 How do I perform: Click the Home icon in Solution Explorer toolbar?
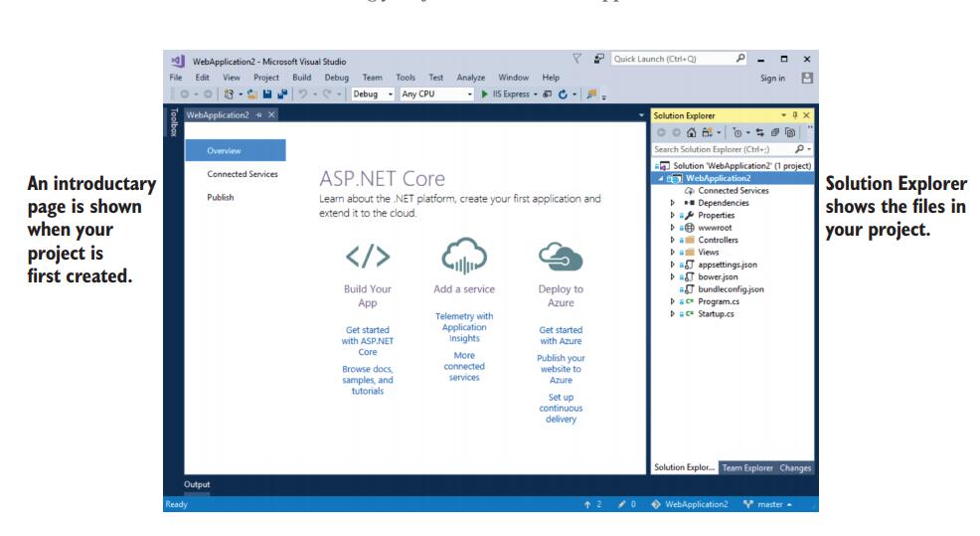tap(691, 132)
